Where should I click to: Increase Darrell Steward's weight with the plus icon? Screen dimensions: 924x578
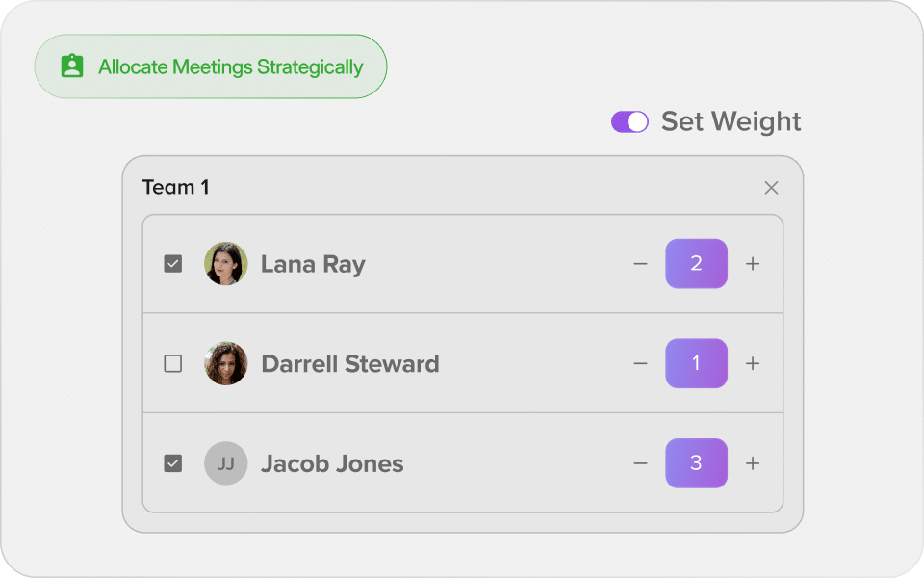tap(753, 363)
